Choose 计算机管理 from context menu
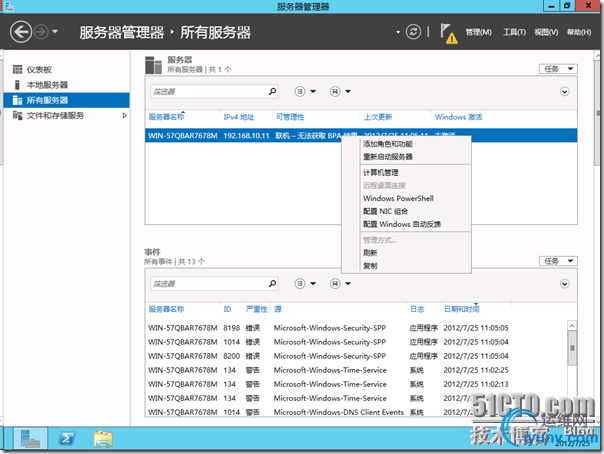The height and width of the screenshot is (454, 604). [x=381, y=173]
